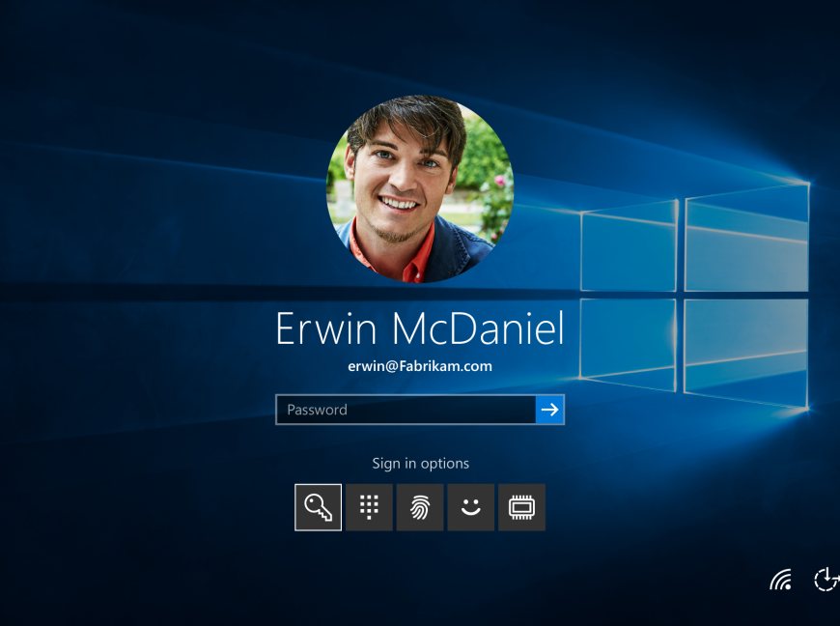
Task: Click the Sign in options label
Action: [421, 463]
